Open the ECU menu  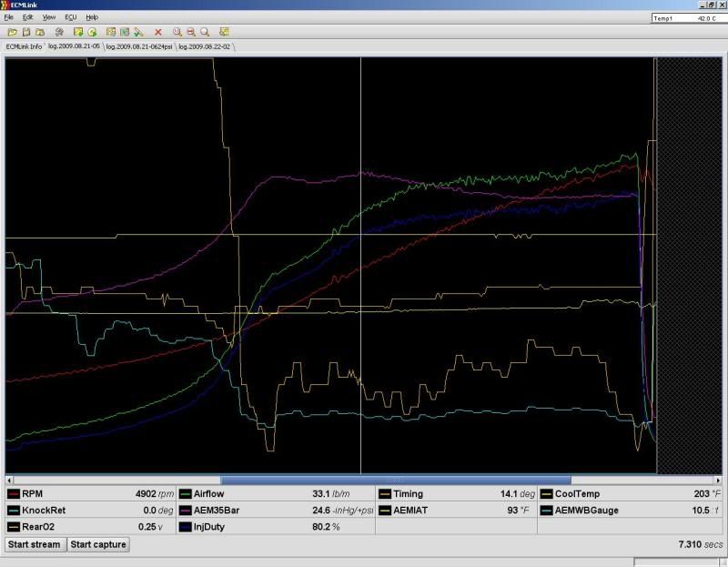pyautogui.click(x=70, y=17)
